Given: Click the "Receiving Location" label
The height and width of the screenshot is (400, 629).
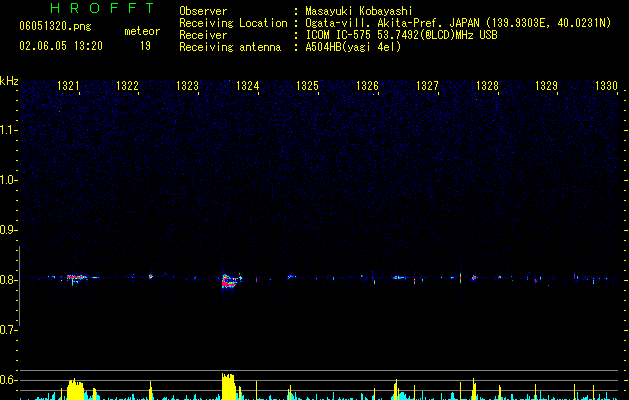Looking at the screenshot, I should [x=233, y=23].
